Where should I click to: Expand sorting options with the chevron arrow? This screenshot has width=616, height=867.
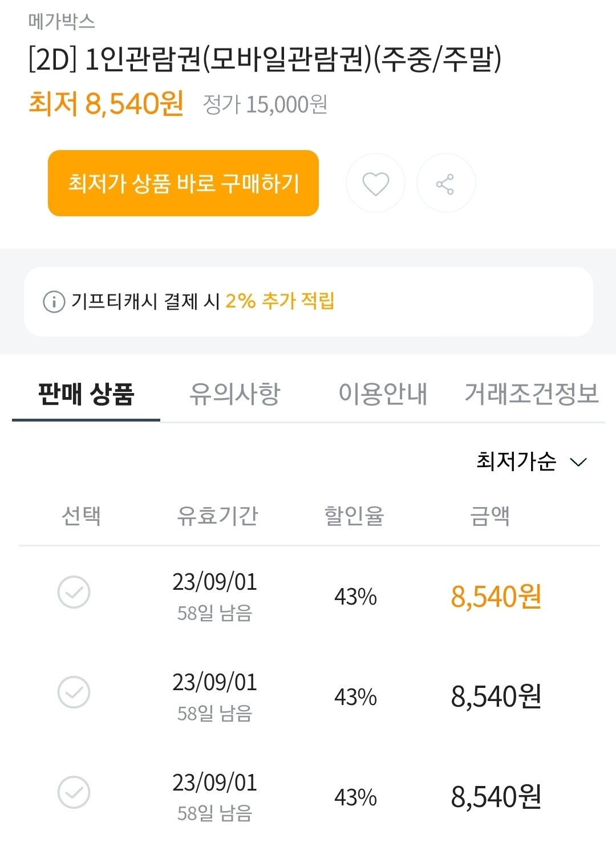[578, 461]
